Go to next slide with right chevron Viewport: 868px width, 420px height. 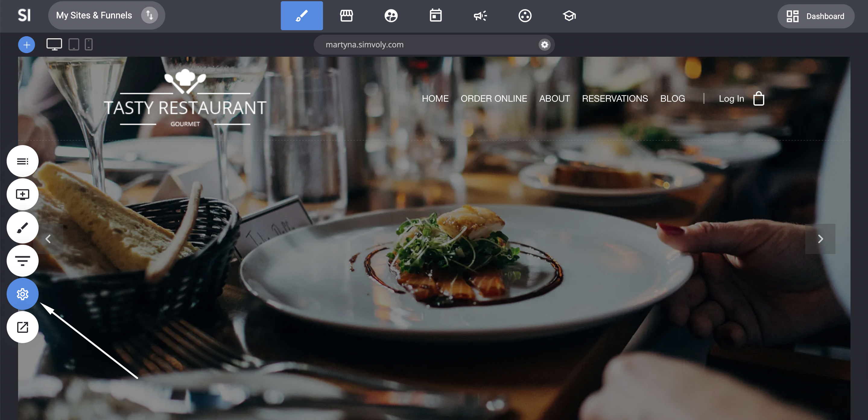coord(820,239)
